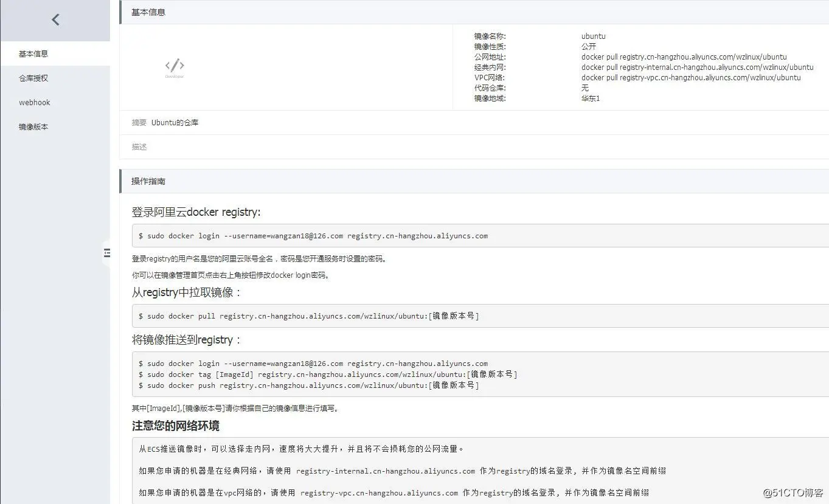Click the 其中[ImageId],[镜像版本号] hint text
This screenshot has width=829, height=504.
click(x=237, y=409)
